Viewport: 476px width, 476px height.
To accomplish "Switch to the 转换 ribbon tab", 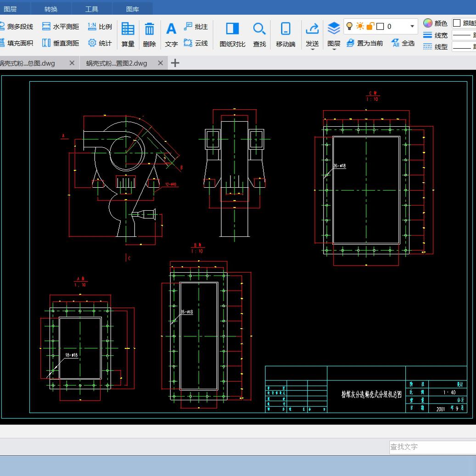I will pyautogui.click(x=50, y=9).
